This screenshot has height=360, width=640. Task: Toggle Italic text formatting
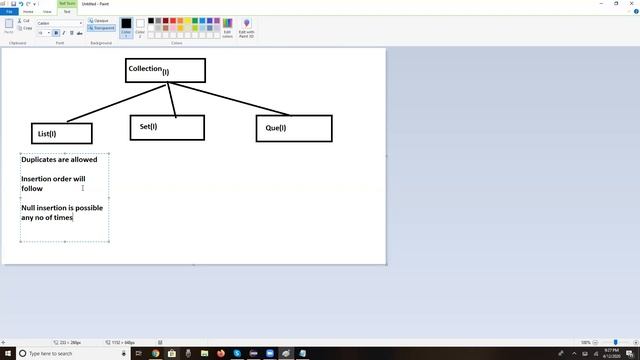tap(64, 33)
